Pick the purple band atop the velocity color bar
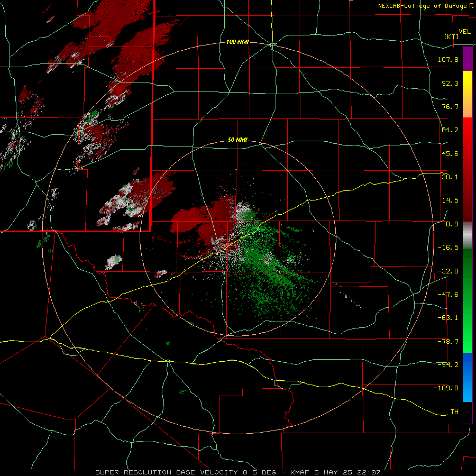 click(x=467, y=59)
